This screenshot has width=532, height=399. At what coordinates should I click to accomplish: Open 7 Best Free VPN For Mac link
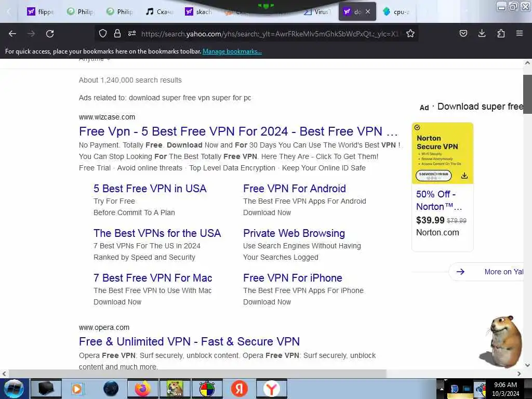click(153, 278)
